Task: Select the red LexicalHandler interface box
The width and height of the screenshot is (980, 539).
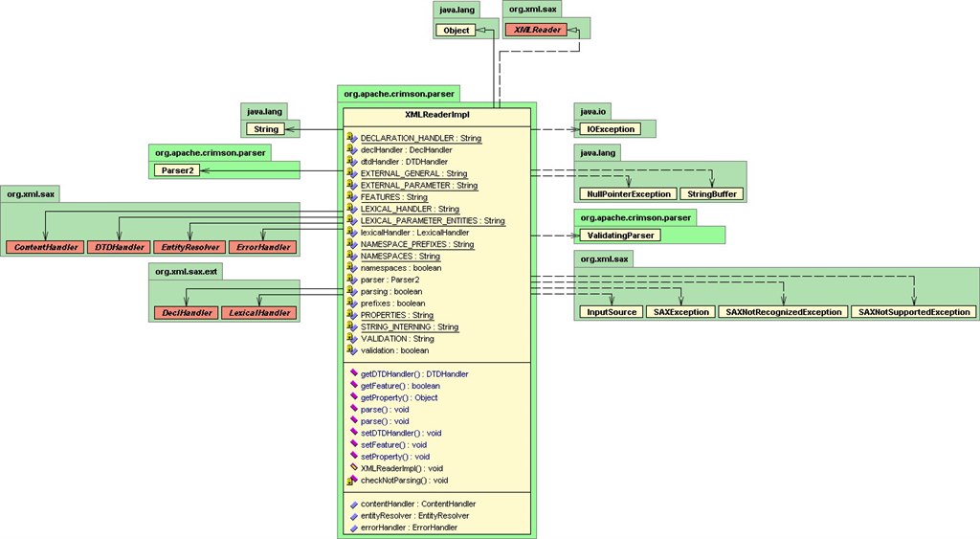Action: coord(259,313)
